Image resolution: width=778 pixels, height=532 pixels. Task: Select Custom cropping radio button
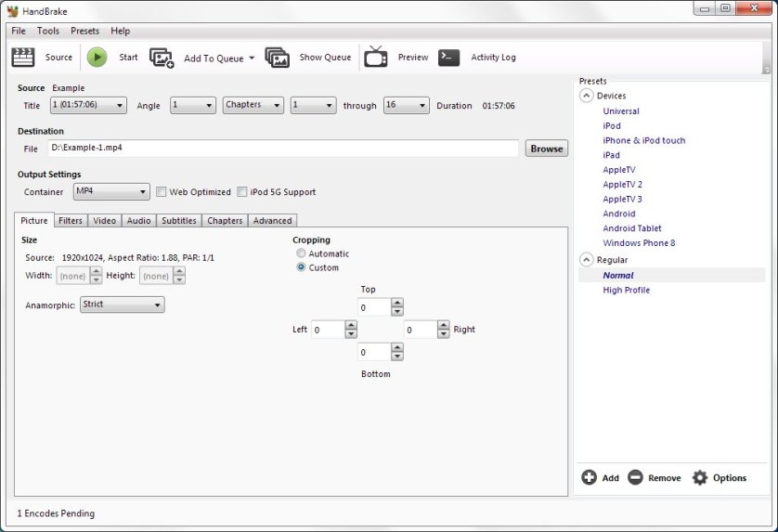301,267
